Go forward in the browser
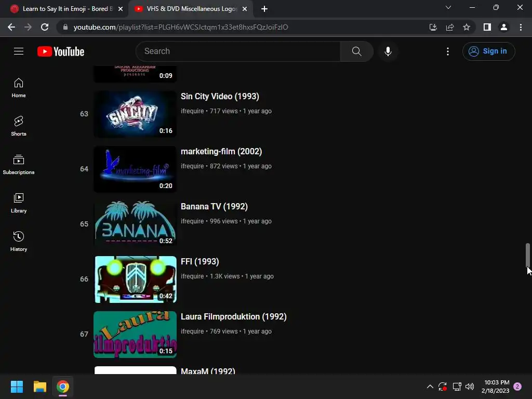Image resolution: width=532 pixels, height=399 pixels. coord(28,27)
